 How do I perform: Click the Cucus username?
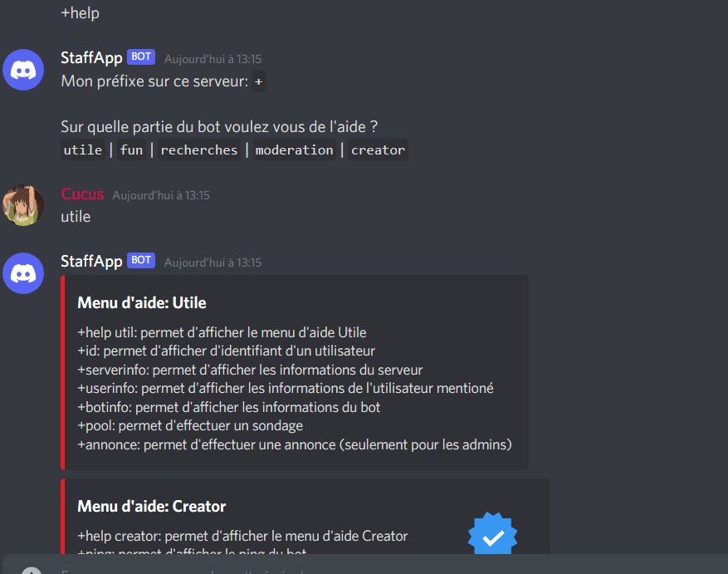click(82, 194)
